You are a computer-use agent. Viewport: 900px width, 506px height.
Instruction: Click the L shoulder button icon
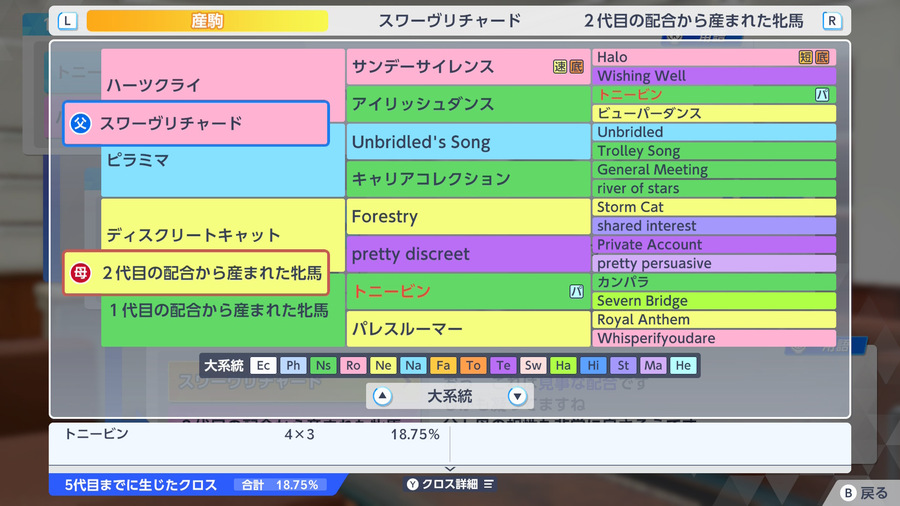point(68,21)
